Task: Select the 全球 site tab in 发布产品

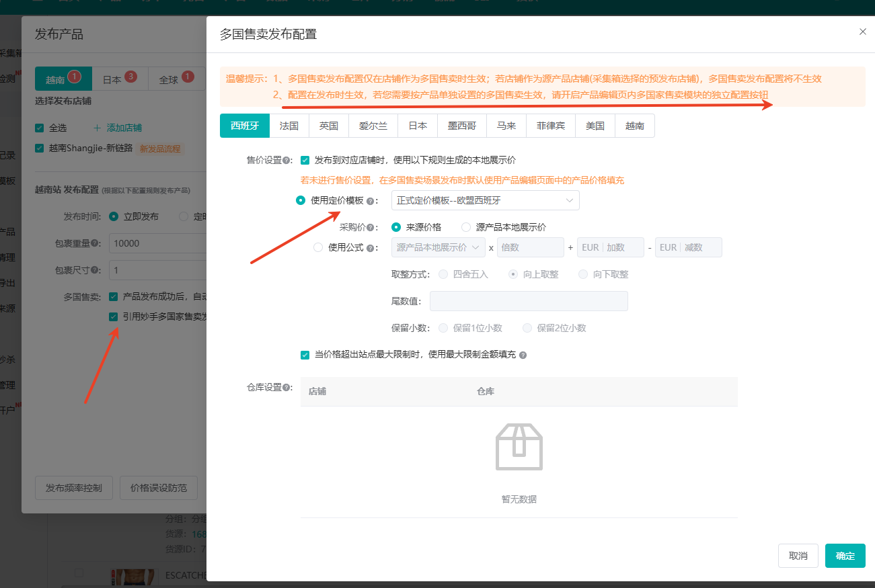Action: (176, 79)
